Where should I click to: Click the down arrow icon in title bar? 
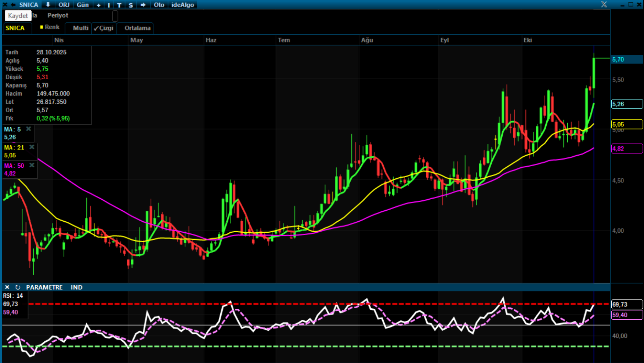click(48, 5)
